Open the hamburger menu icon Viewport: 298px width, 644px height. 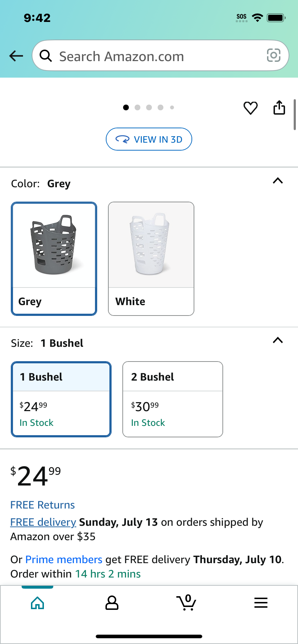[x=261, y=603]
